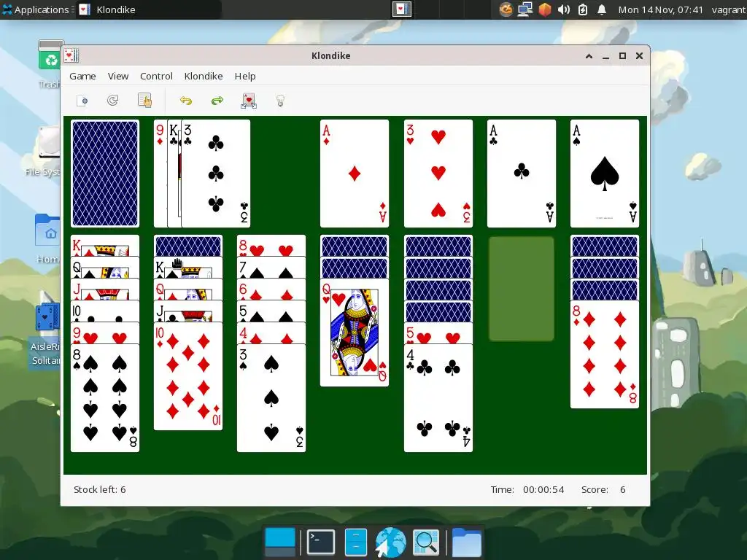
Task: Click the Ace of diamonds foundation
Action: tap(355, 174)
